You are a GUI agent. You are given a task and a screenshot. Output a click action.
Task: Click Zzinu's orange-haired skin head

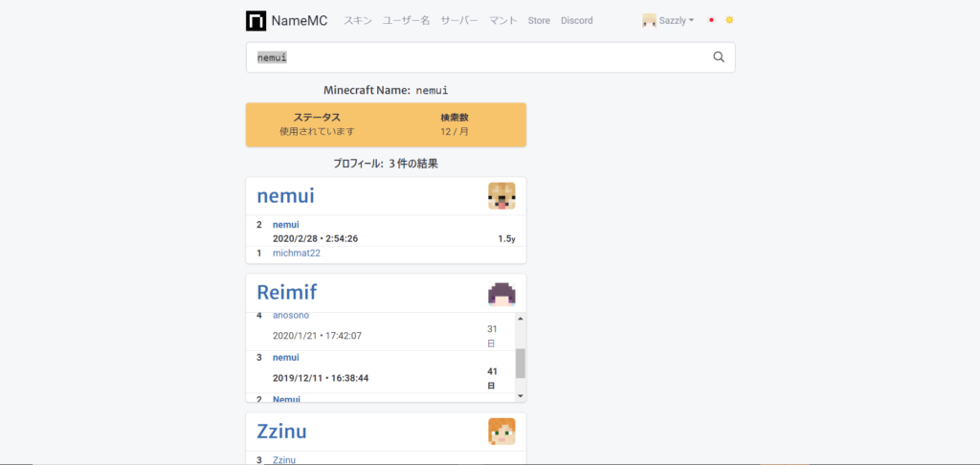pyautogui.click(x=501, y=432)
